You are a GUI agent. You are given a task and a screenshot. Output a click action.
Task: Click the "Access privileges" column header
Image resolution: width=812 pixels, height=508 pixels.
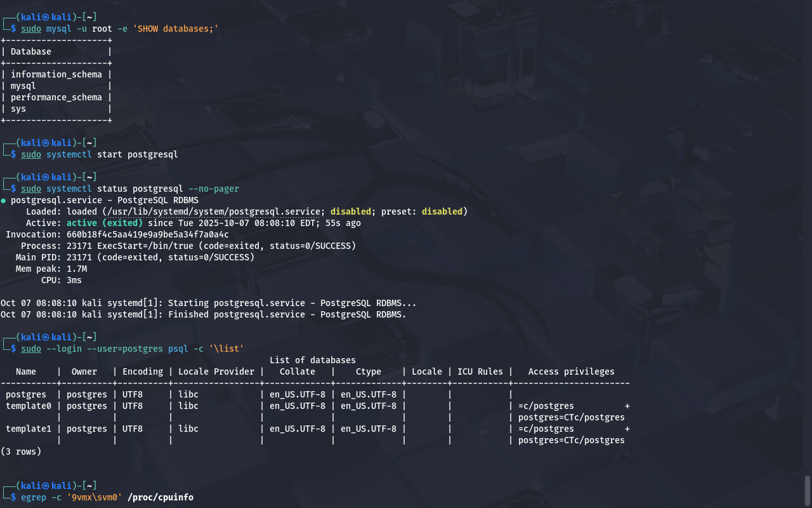(x=571, y=371)
